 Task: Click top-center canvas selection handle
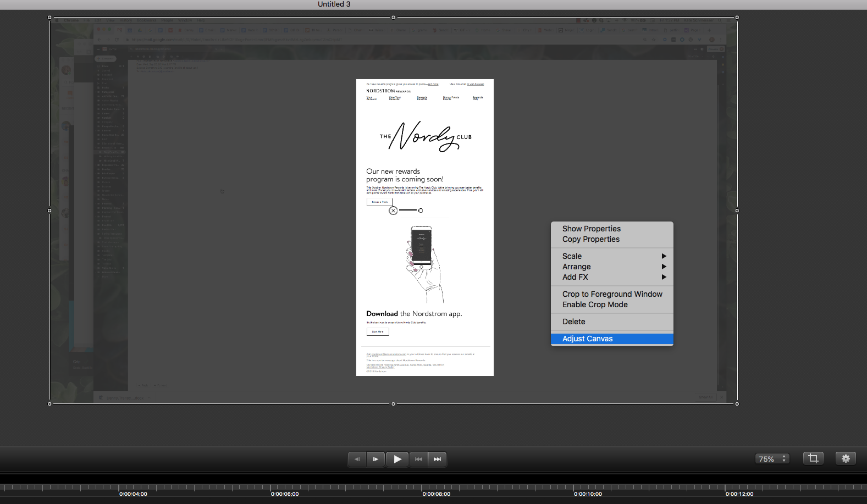[x=393, y=18]
